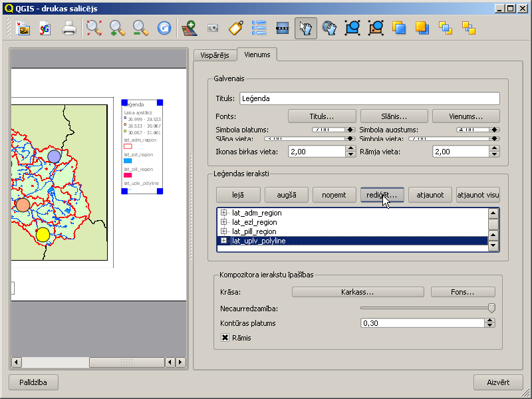The width and height of the screenshot is (532, 399).
Task: Print the composition using the printer icon
Action: pos(69,29)
